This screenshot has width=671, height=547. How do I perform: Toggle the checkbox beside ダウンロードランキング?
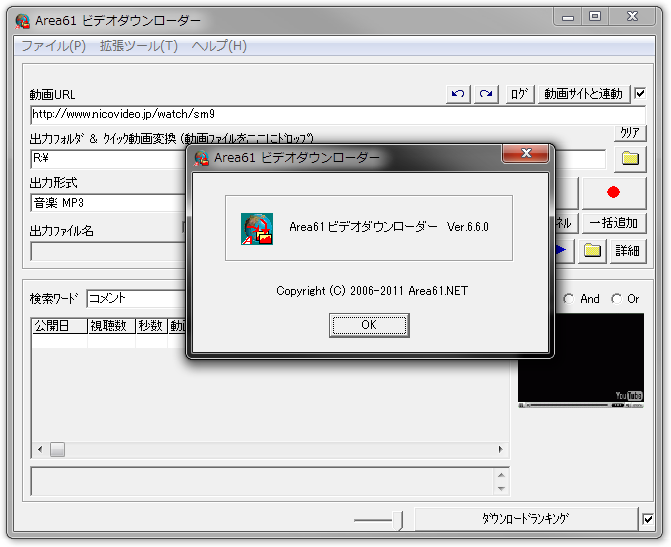click(648, 519)
